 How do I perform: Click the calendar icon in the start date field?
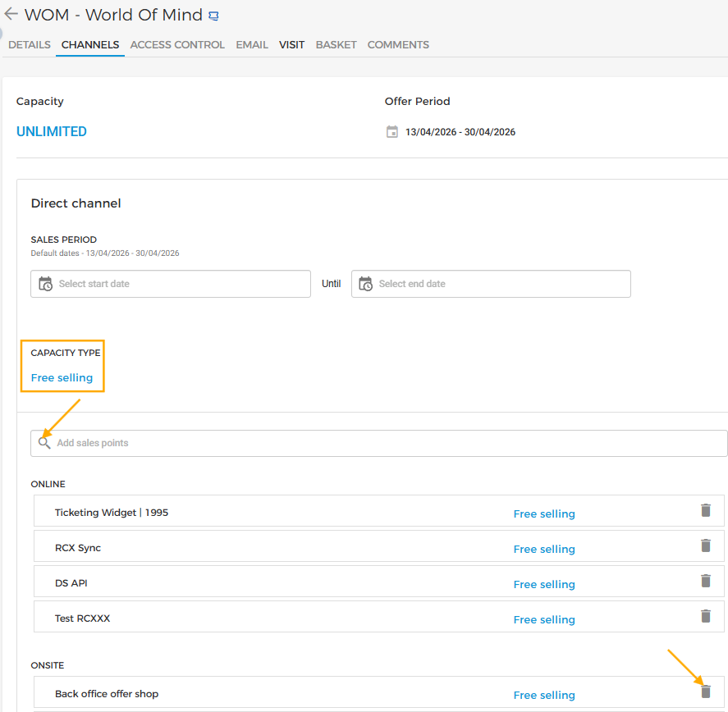point(46,284)
